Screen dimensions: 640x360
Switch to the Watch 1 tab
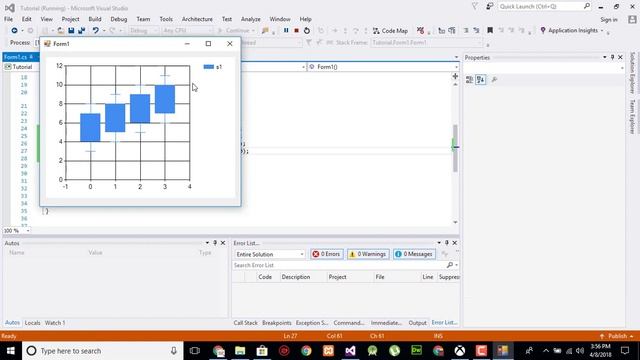click(55, 323)
